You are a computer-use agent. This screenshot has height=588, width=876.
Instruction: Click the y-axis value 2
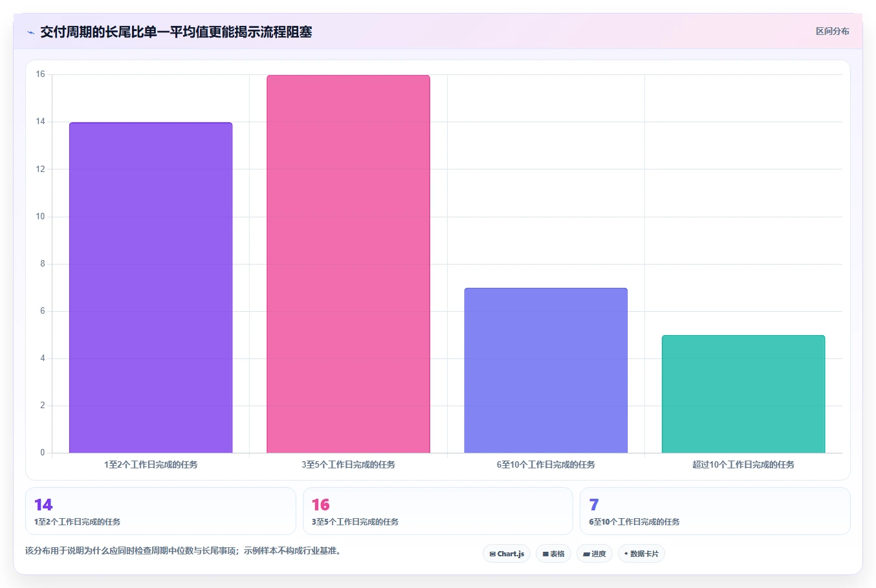click(x=43, y=405)
